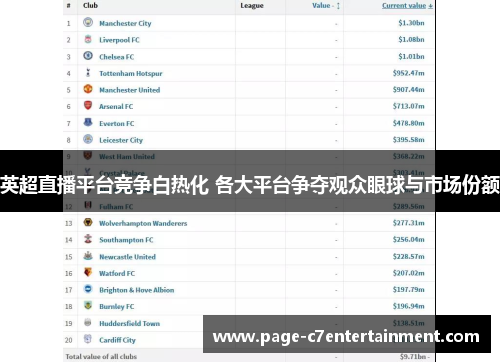This screenshot has width=500, height=362.
Task: Click the $1.30bn value cell
Action: pos(411,23)
